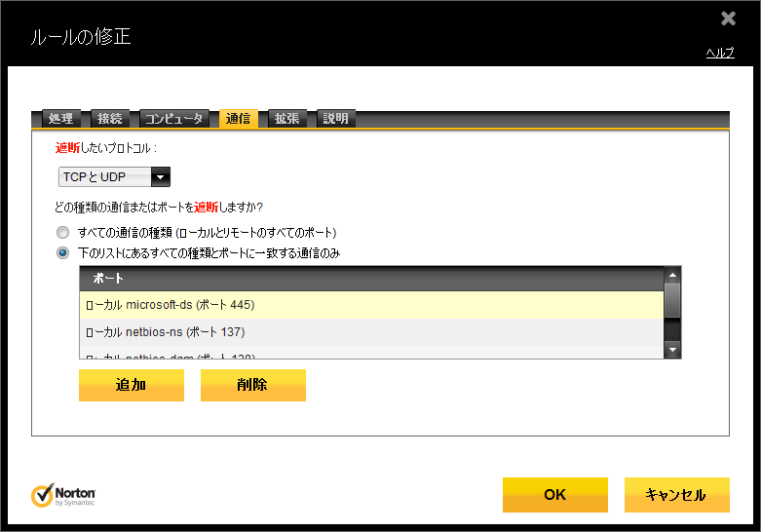Select the 通信 tab
Viewport: 761px width, 532px height.
point(238,119)
